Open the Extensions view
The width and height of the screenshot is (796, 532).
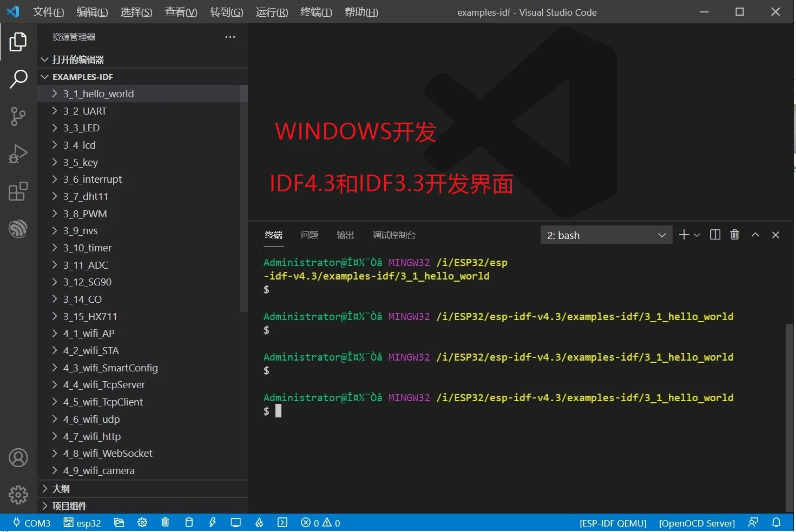coord(18,191)
